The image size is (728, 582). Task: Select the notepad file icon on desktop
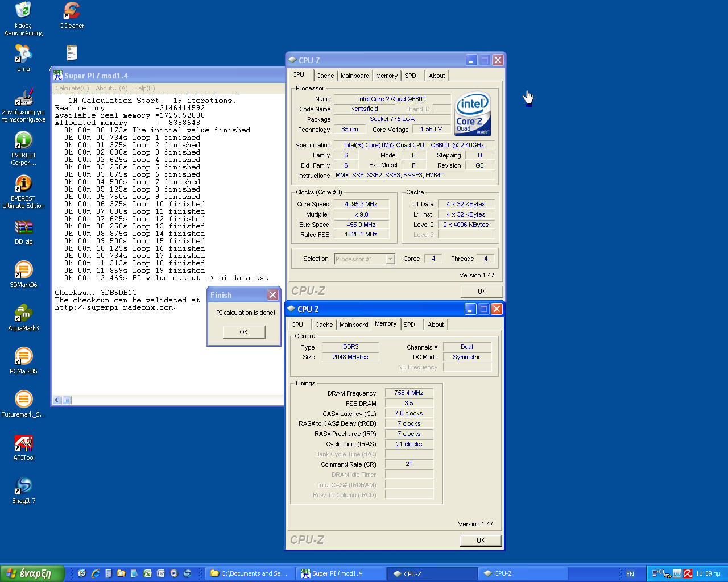click(x=72, y=53)
